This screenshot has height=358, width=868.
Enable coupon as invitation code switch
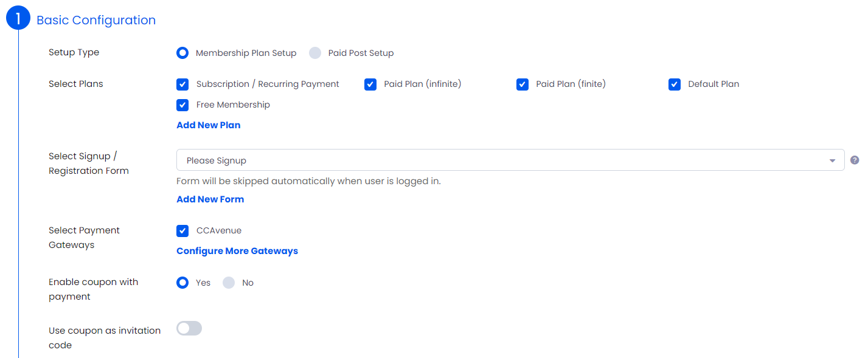tap(189, 329)
